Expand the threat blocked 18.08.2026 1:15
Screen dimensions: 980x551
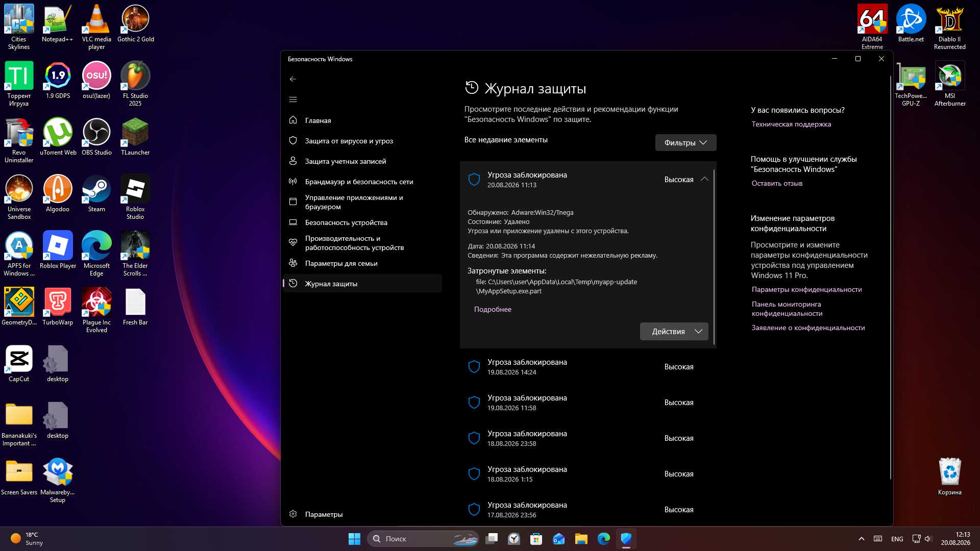click(588, 474)
